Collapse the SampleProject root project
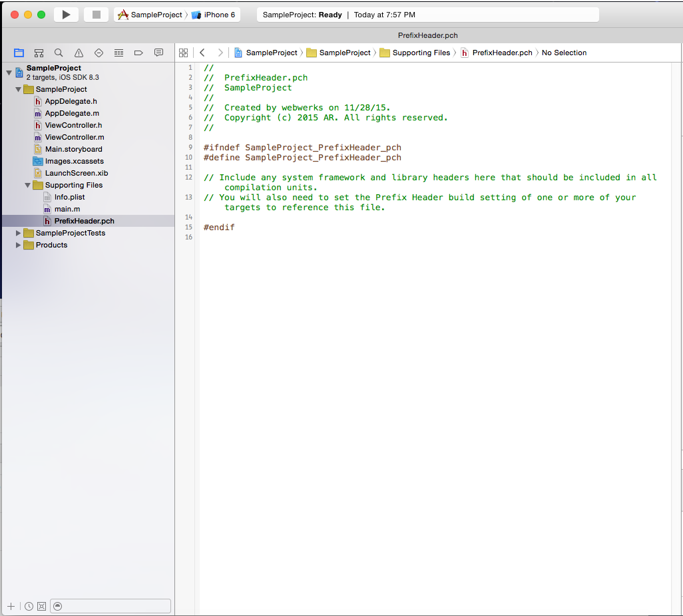683x616 pixels. pyautogui.click(x=9, y=73)
